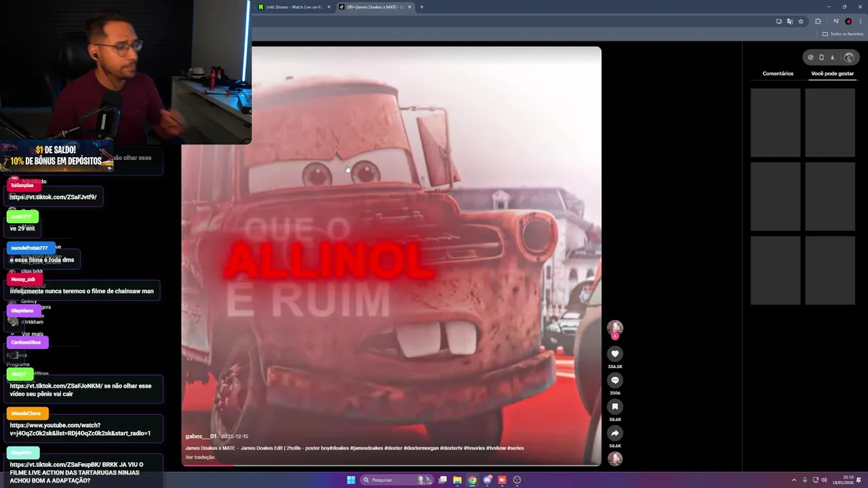The height and width of the screenshot is (488, 868).
Task: Like the TikTok video with the heart icon
Action: (x=615, y=354)
